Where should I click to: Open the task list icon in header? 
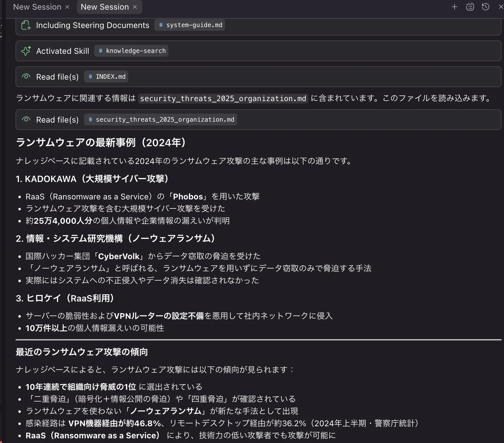click(x=470, y=7)
